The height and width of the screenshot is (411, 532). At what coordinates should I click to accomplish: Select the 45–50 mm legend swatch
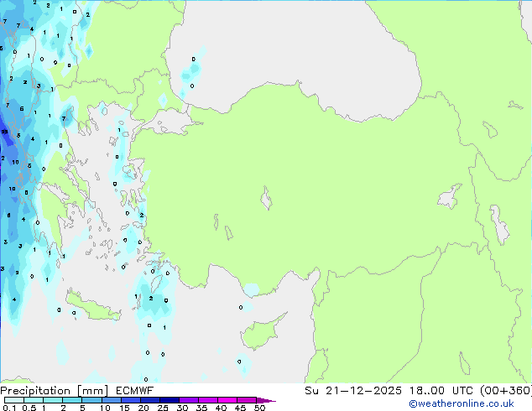(x=247, y=400)
